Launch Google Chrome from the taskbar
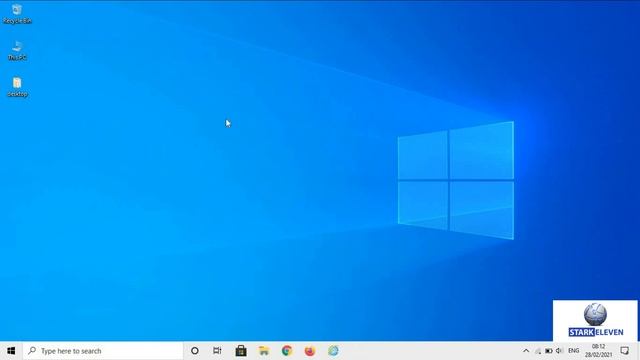 coord(287,351)
